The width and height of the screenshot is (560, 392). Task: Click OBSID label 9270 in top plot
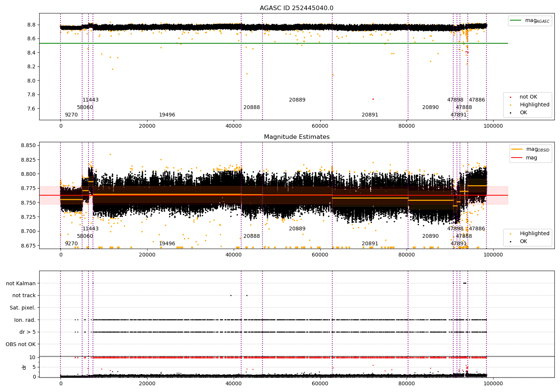point(71,115)
